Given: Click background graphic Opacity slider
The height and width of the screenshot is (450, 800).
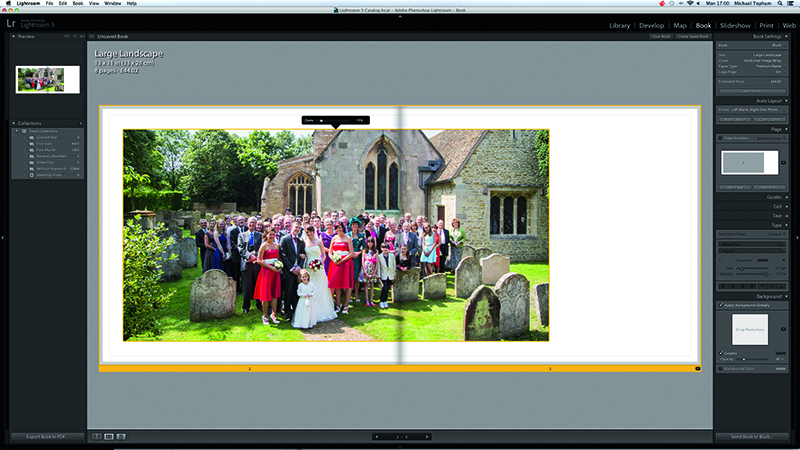Looking at the screenshot, I should 753,359.
